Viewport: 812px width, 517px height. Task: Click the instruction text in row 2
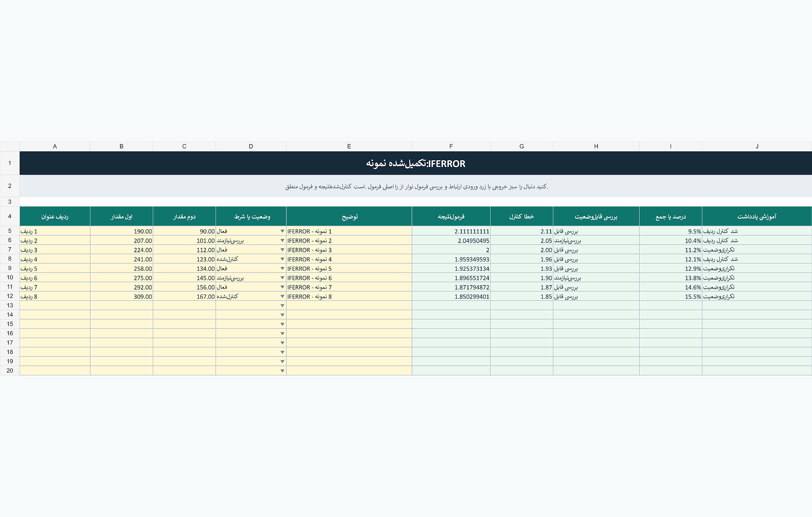(x=416, y=186)
